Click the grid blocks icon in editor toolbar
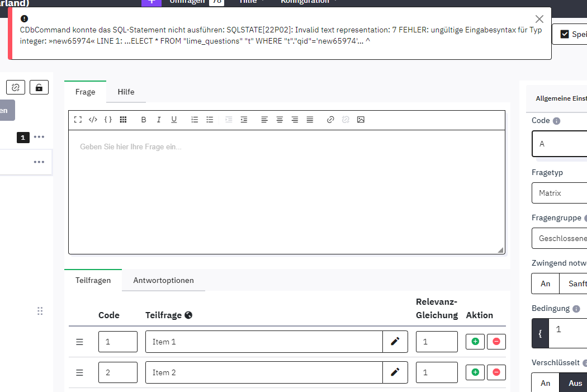587x392 pixels. [123, 120]
